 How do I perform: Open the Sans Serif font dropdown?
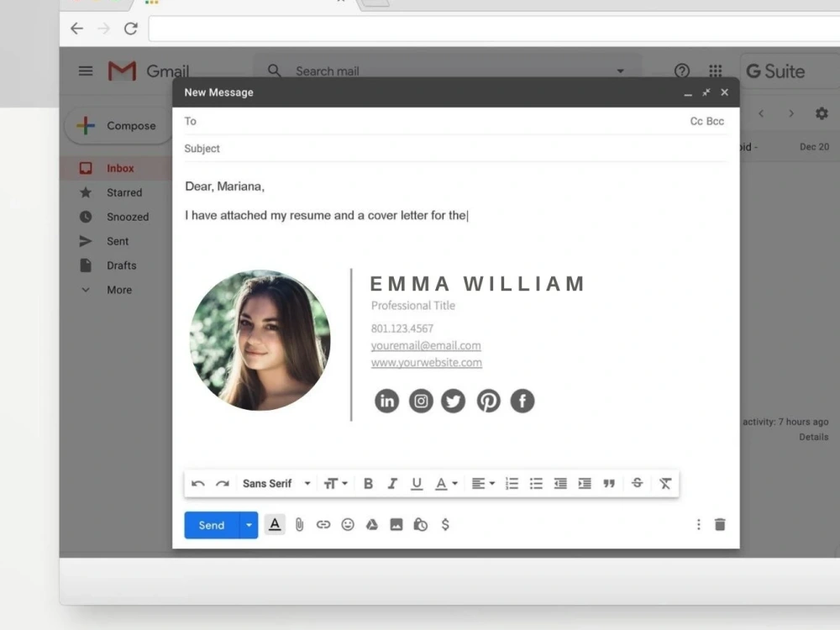(x=276, y=484)
